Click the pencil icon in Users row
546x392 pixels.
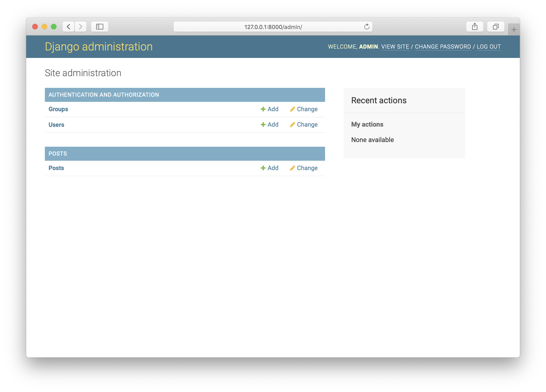[292, 125]
